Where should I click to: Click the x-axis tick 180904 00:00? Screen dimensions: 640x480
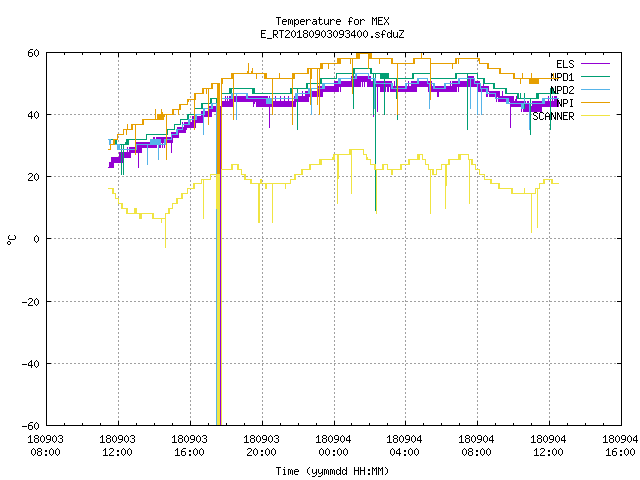tap(333, 446)
